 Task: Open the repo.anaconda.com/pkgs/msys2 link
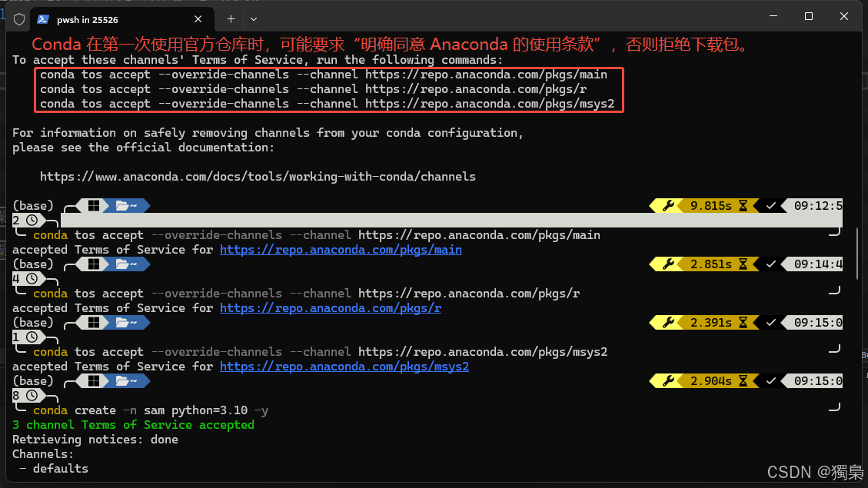coord(344,367)
